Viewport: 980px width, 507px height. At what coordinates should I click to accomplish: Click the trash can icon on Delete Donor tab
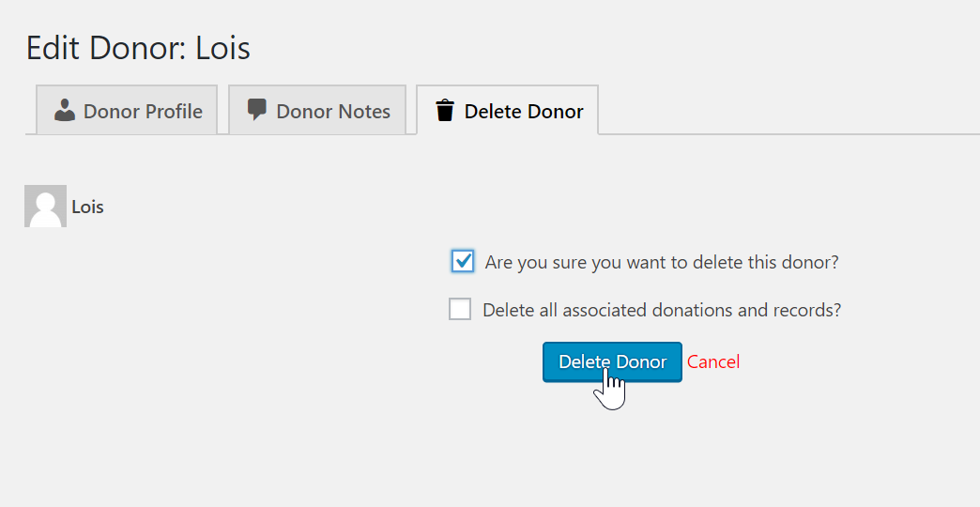pos(445,111)
